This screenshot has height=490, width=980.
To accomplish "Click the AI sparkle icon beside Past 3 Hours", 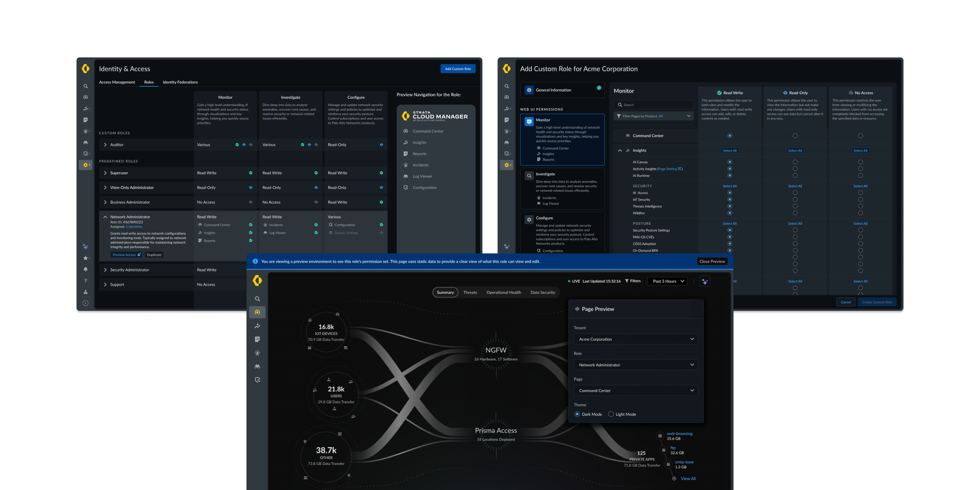I will click(704, 281).
